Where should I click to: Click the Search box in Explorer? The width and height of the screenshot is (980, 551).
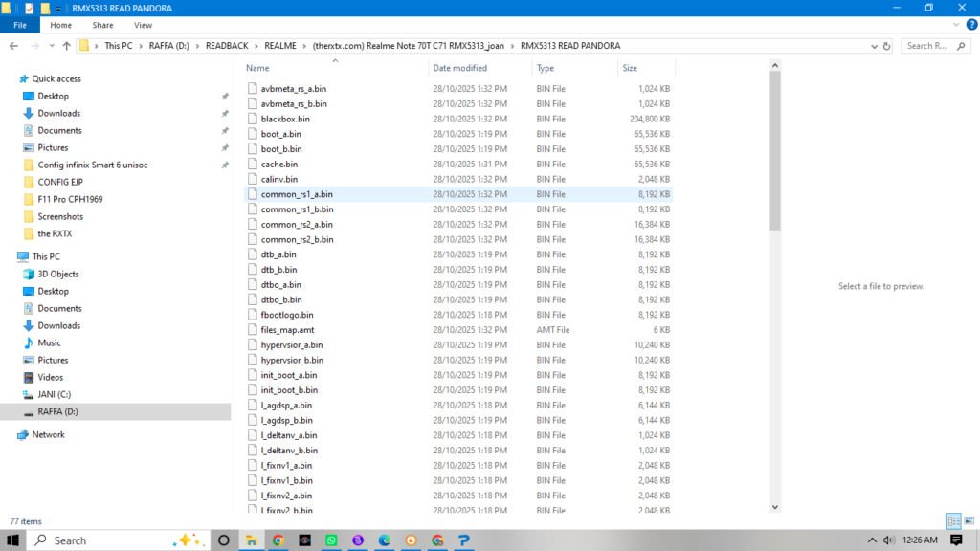coord(936,46)
